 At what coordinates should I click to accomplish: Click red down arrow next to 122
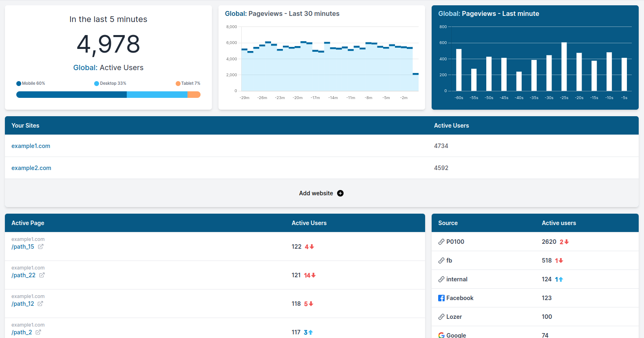(312, 247)
